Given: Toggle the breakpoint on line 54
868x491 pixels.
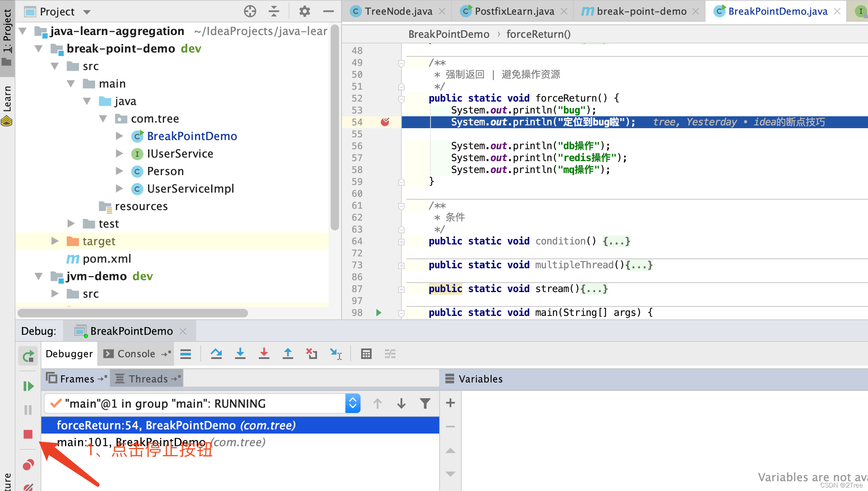Looking at the screenshot, I should [x=385, y=122].
